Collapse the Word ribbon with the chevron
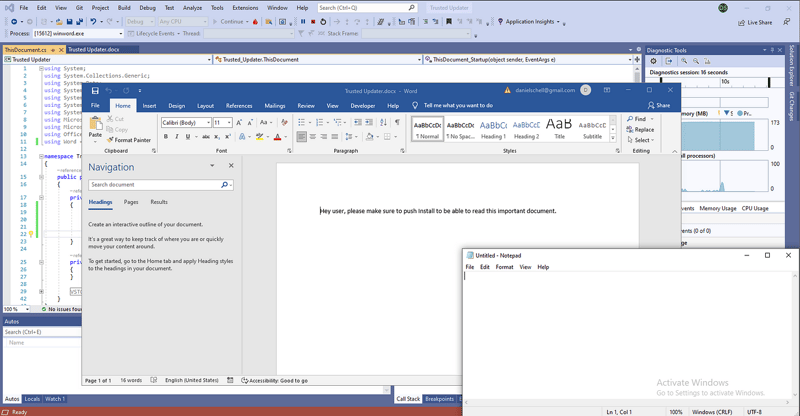Image resolution: width=800 pixels, height=416 pixels. pos(674,152)
